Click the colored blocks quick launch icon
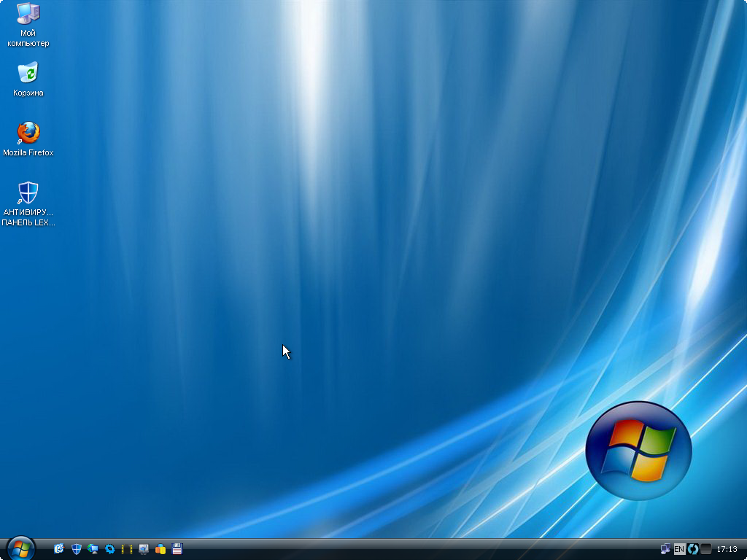Viewport: 747px width, 560px height. [160, 549]
